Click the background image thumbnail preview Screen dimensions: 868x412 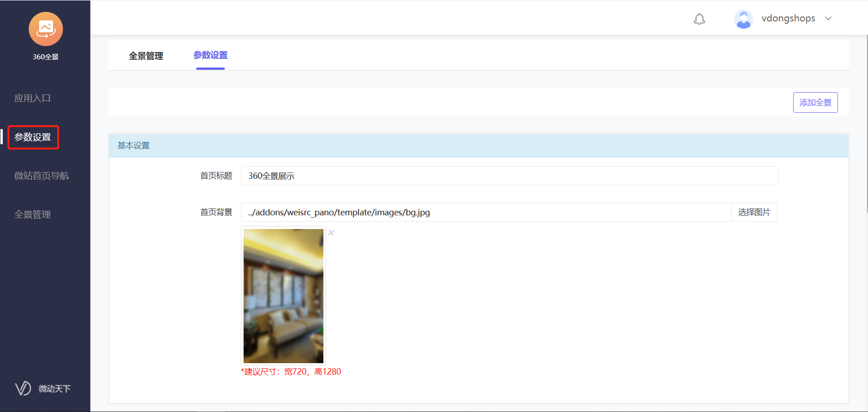pos(283,296)
